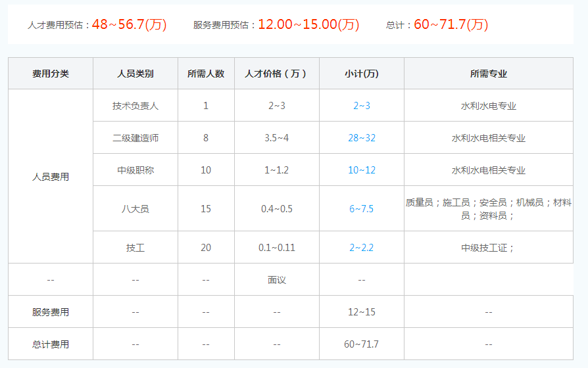588x368 pixels.
Task: Click the 小计(万) column header
Action: [362, 74]
